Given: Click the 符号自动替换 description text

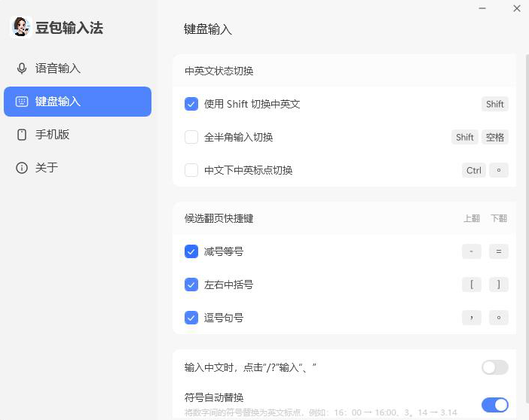Looking at the screenshot, I should point(320,412).
